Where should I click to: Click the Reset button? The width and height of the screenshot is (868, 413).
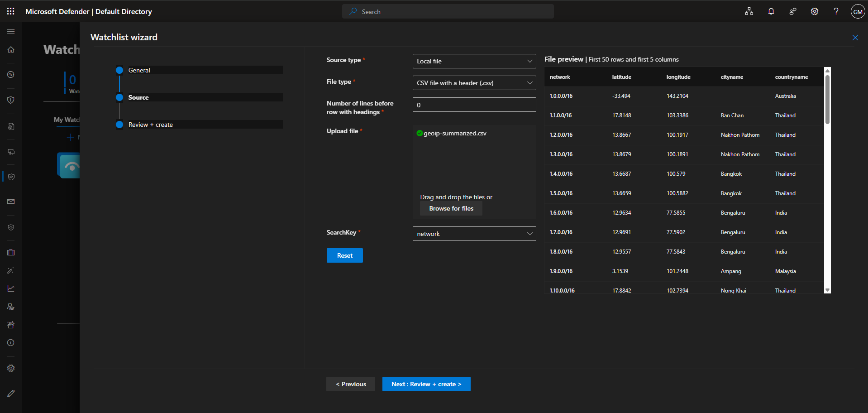point(345,255)
